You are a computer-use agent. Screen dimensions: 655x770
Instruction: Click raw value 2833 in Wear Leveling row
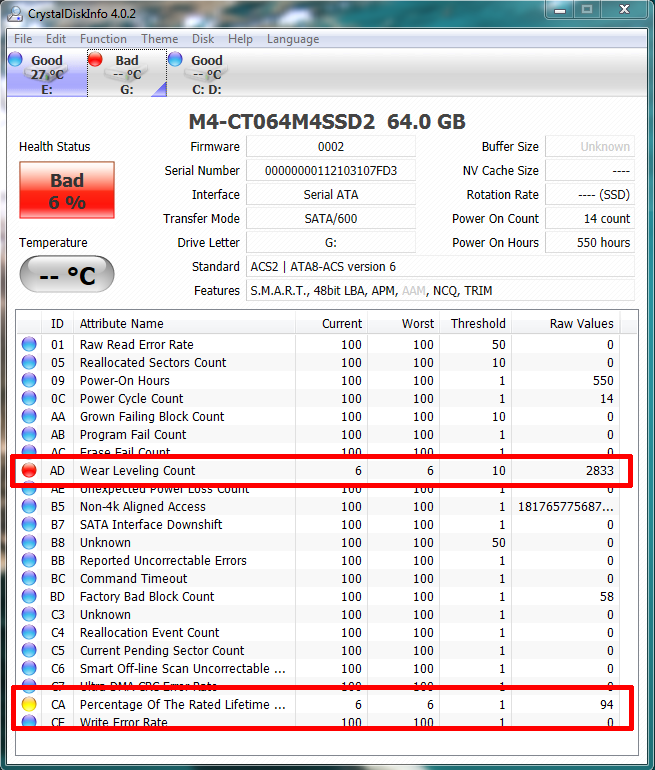point(600,470)
